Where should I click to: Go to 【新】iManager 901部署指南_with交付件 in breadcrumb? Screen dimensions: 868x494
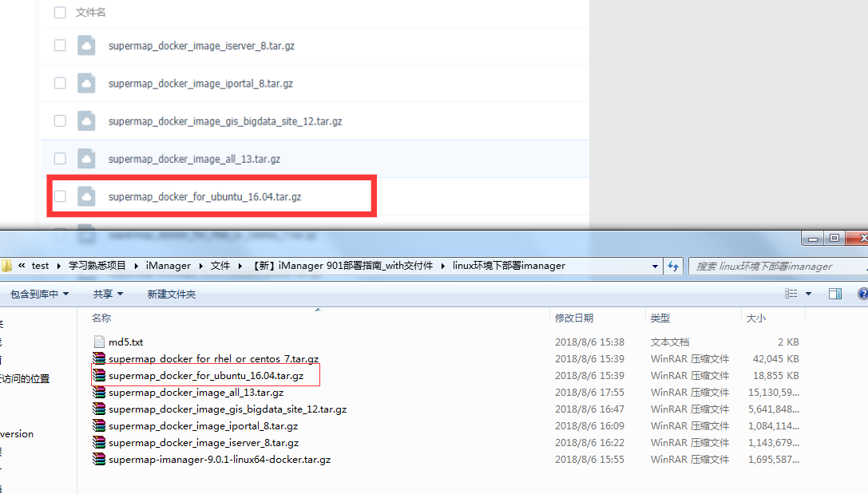342,266
